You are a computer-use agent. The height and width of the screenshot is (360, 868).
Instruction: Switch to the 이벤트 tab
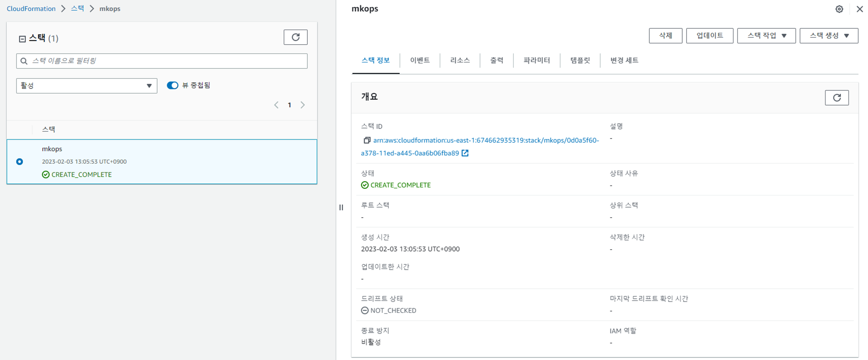click(x=420, y=60)
